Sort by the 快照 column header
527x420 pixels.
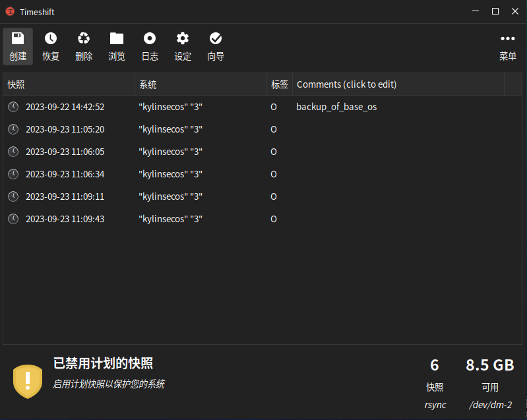pyautogui.click(x=69, y=84)
